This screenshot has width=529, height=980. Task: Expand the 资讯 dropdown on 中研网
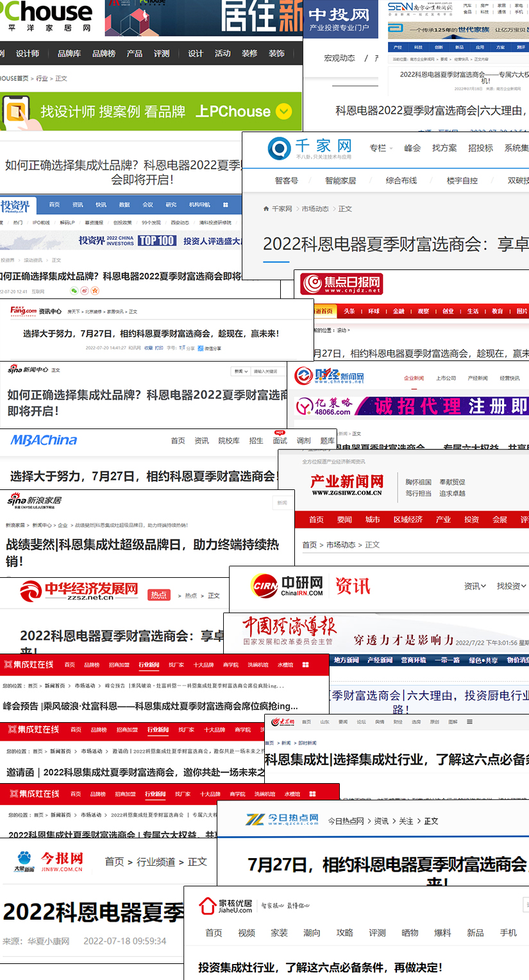click(x=475, y=586)
